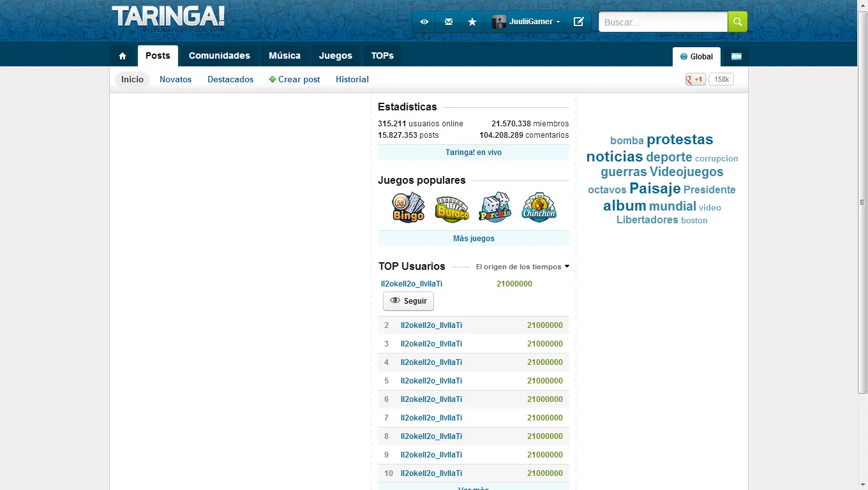This screenshot has width=868, height=490.
Task: Click the 104.208.289 comentarios statistic
Action: coord(524,135)
